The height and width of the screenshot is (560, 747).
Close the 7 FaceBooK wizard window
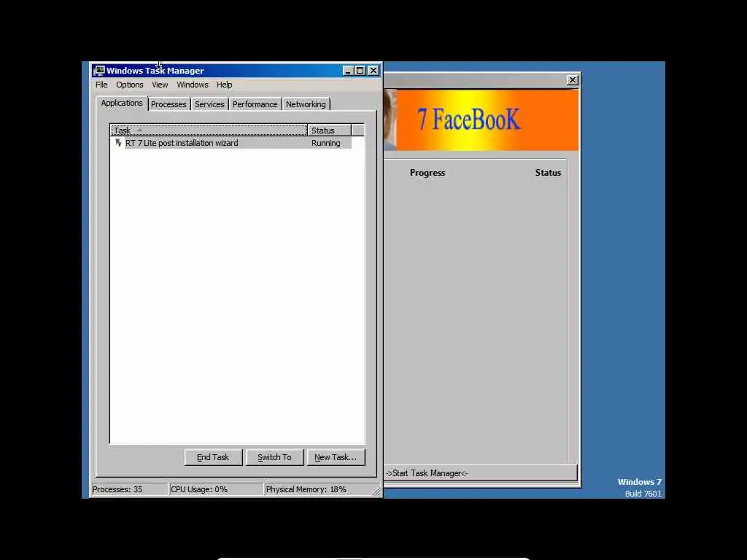[573, 80]
